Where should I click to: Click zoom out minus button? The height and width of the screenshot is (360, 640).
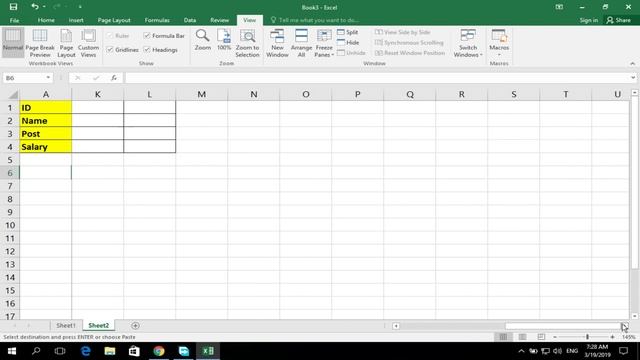pos(555,337)
